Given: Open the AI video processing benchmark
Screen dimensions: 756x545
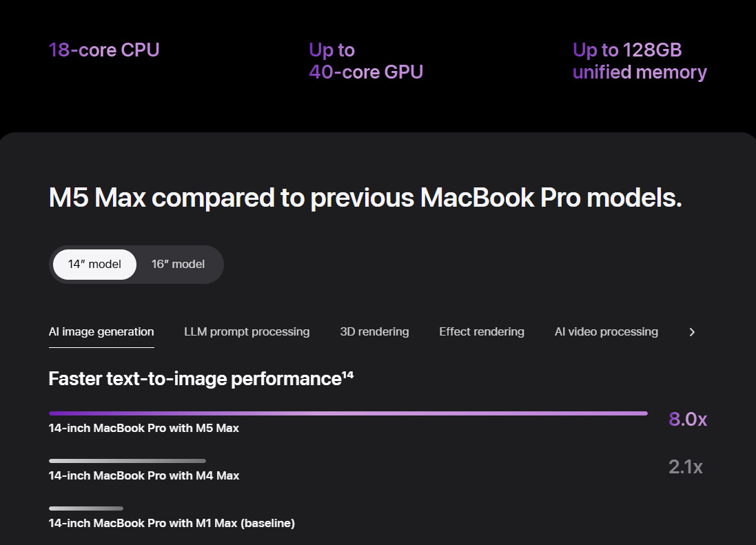Looking at the screenshot, I should pos(606,331).
